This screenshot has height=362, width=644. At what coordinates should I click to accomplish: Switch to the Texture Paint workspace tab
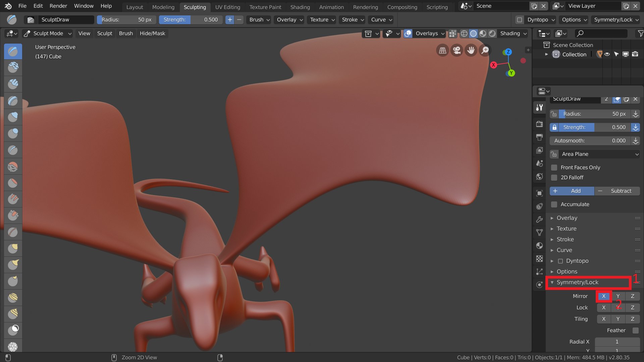265,7
